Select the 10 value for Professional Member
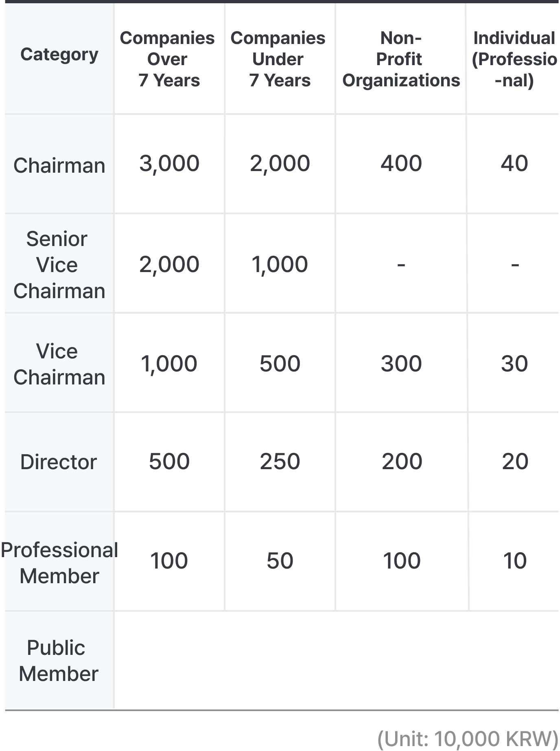Screen dimensions: 560x751 coord(515,561)
